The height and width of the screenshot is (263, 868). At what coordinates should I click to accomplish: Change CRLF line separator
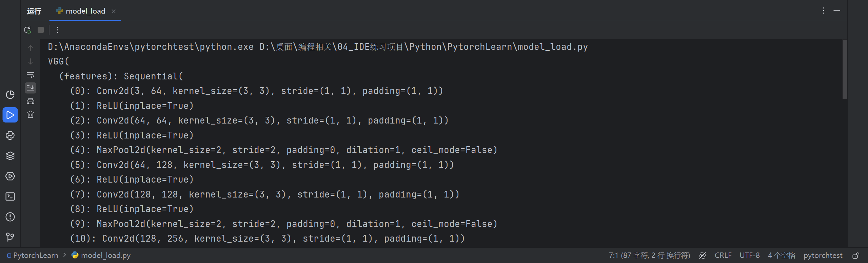click(x=723, y=255)
